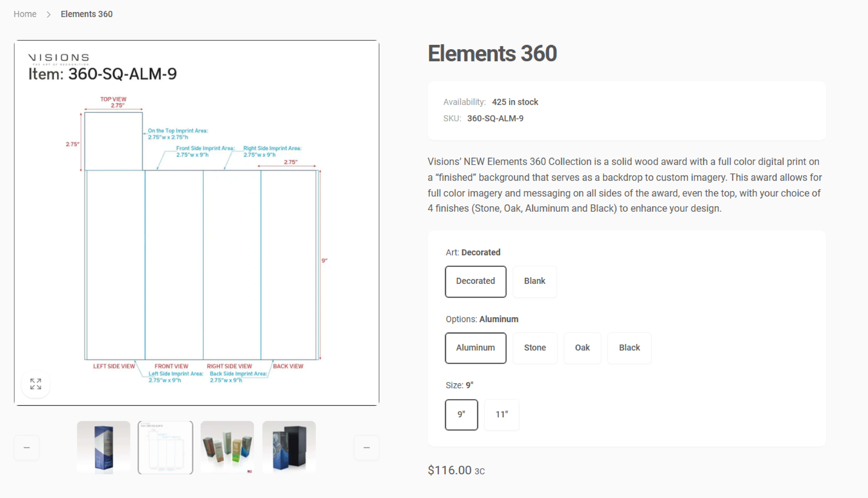Open the blue aluminum award thumbnail
Image resolution: width=868 pixels, height=498 pixels.
(x=104, y=447)
